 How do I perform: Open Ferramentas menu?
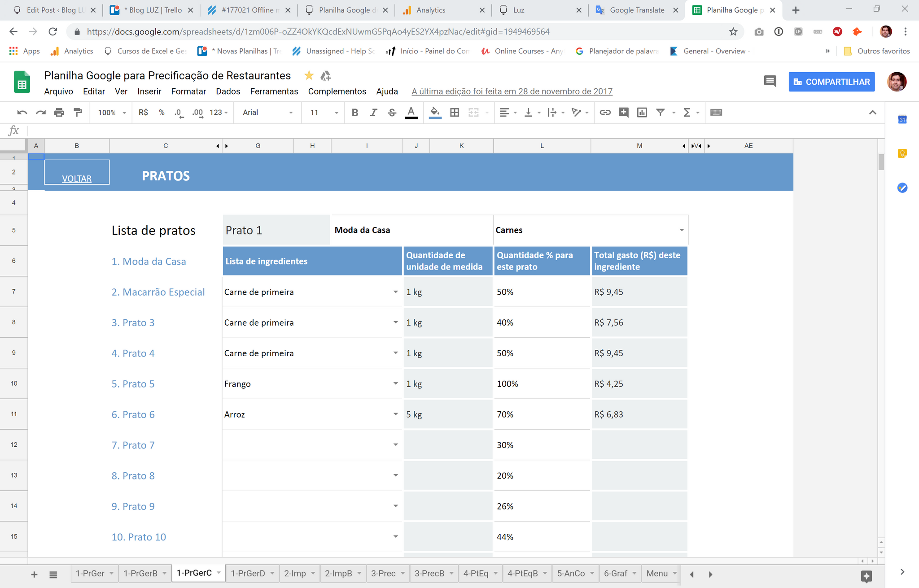tap(274, 91)
